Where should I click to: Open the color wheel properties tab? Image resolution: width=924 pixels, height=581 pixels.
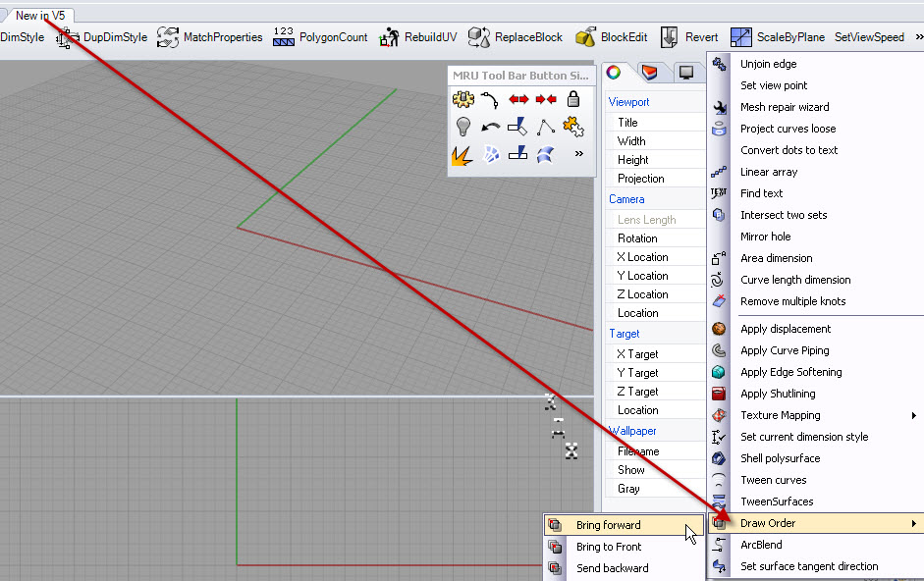point(614,72)
